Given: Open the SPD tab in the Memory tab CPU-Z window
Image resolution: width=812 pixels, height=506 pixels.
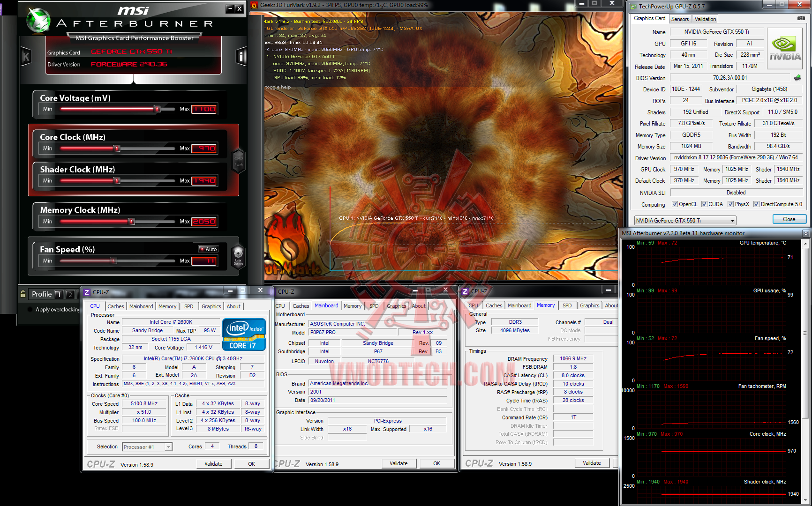Looking at the screenshot, I should (567, 305).
